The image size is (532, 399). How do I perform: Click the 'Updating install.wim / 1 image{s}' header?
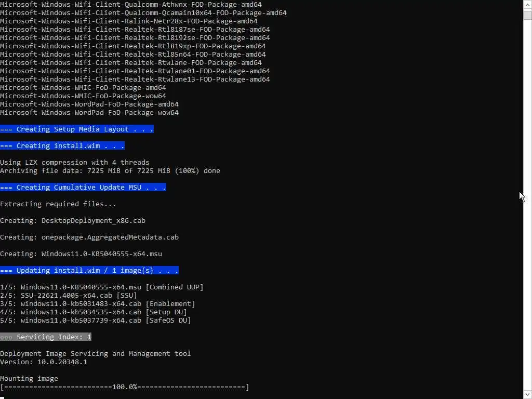point(89,270)
